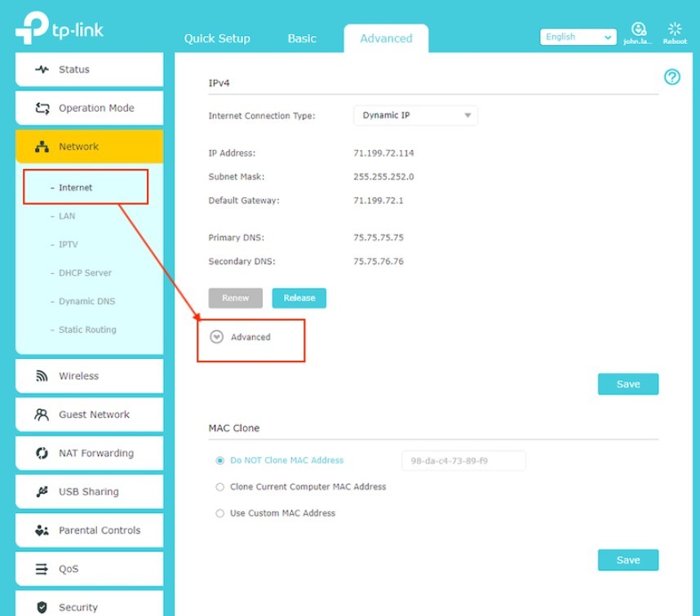Switch to the Quick Setup tab
Screen dimensions: 700x616
point(217,38)
